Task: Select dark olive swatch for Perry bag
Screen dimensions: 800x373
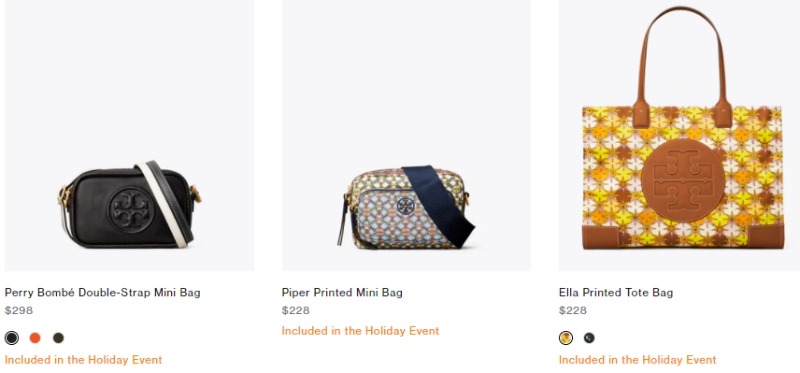Action: pyautogui.click(x=58, y=338)
